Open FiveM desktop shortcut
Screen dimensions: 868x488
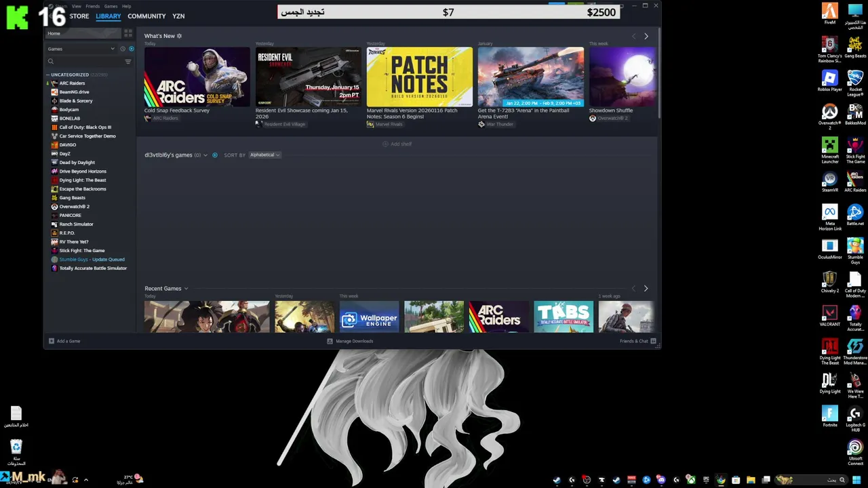coord(830,14)
